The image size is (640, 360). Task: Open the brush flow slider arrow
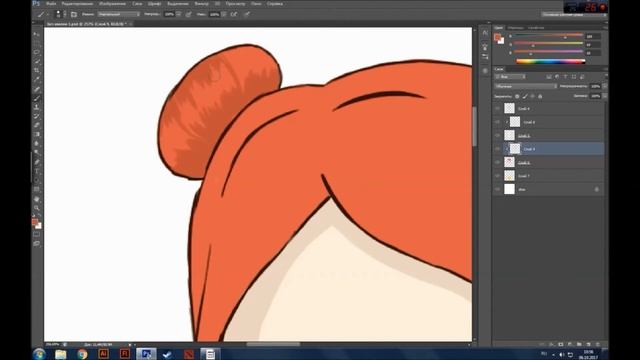point(224,14)
